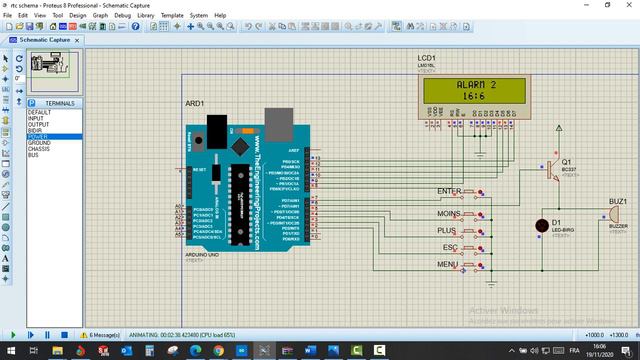Select the 2D Graphics Text tool
This screenshot has width=640, height=360.
pos(6,258)
